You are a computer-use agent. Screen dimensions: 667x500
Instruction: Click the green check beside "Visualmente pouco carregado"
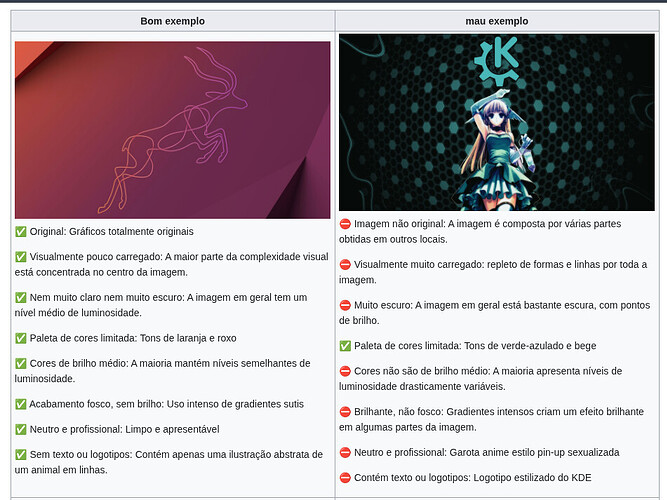point(20,257)
